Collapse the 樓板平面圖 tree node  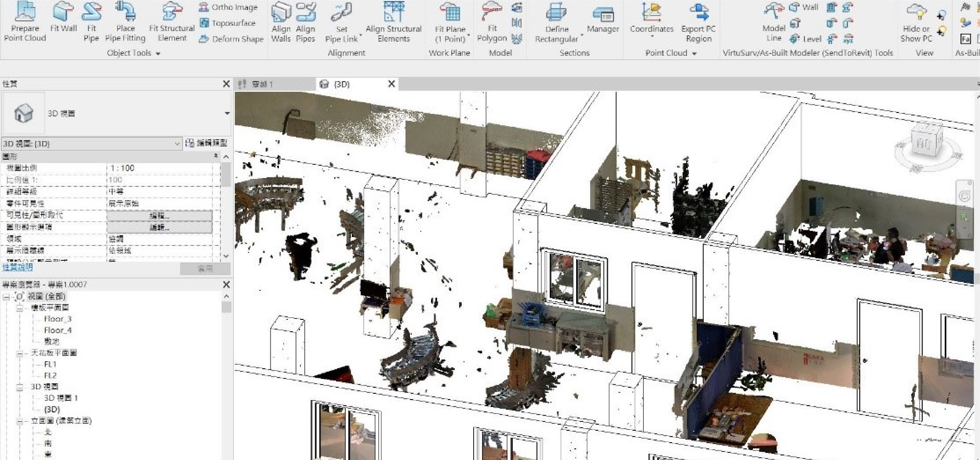(x=20, y=308)
